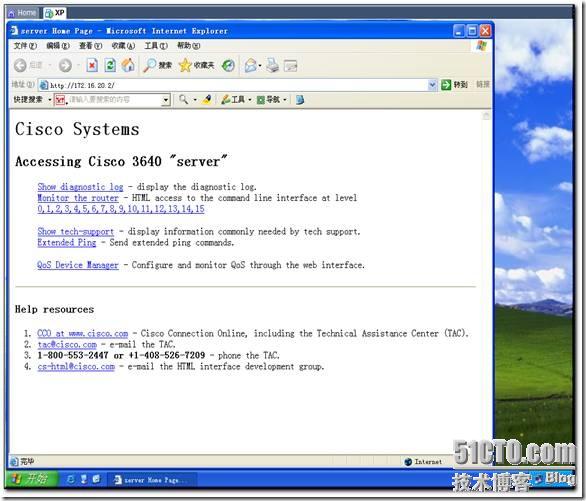Viewport: 586px width, 501px height.
Task: Open the History globe icon
Action: pyautogui.click(x=228, y=65)
